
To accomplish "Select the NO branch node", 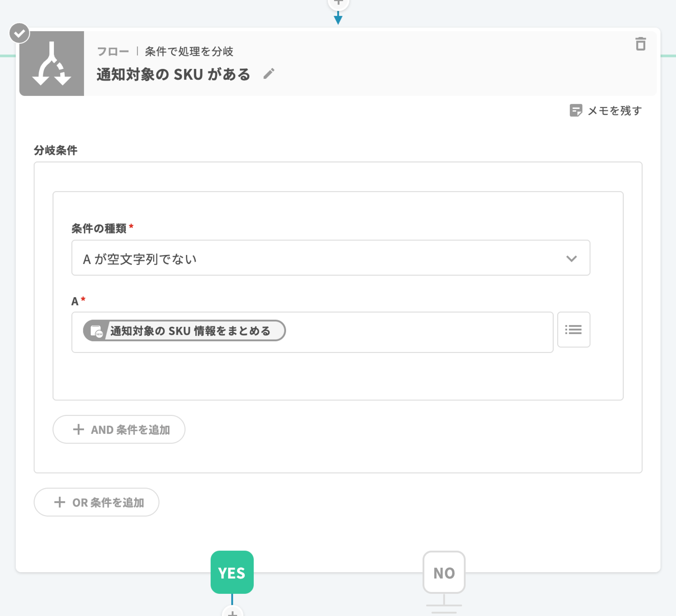I will 444,572.
